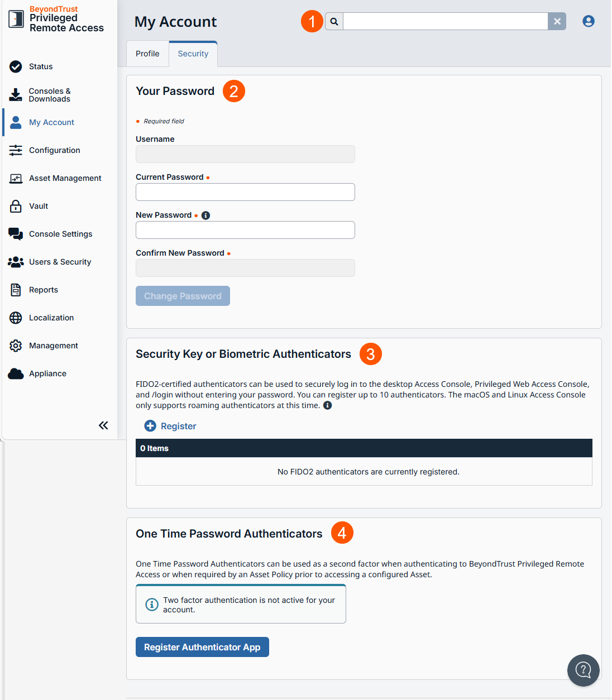The width and height of the screenshot is (612, 700).
Task: Open the Appliance cloud icon
Action: (15, 373)
